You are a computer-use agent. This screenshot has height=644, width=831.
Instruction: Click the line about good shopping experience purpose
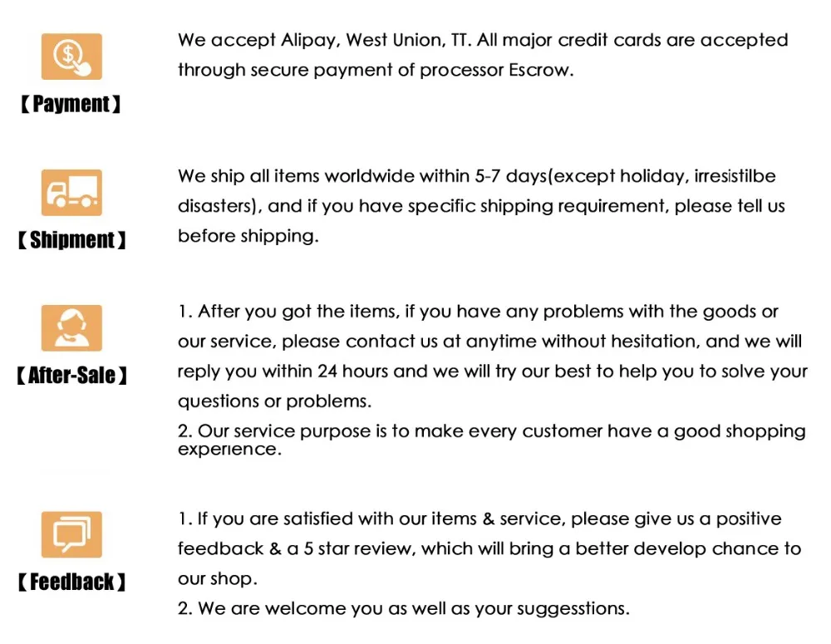click(x=491, y=440)
